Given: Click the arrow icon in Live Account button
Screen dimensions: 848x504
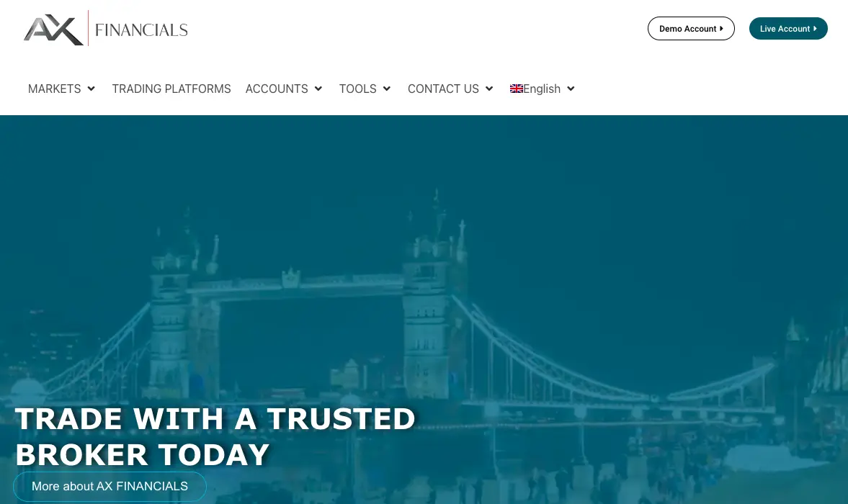Looking at the screenshot, I should click(x=815, y=29).
